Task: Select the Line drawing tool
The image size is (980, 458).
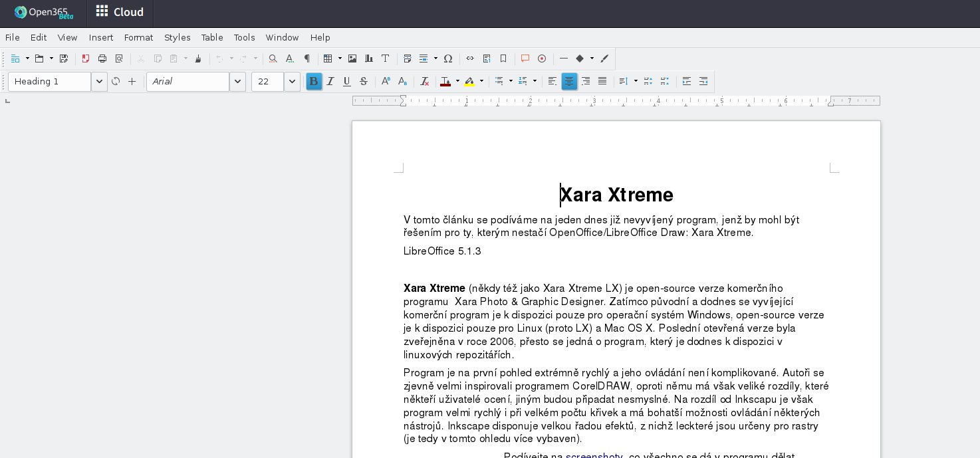Action: pyautogui.click(x=564, y=58)
